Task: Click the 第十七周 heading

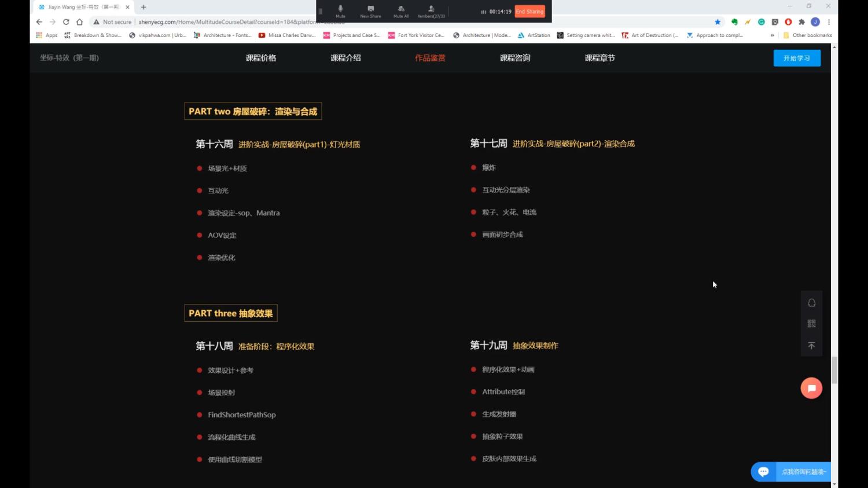Action: [x=488, y=144]
